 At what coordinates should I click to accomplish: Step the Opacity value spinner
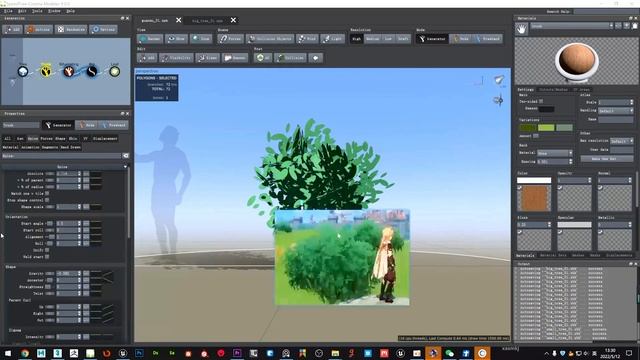589,180
